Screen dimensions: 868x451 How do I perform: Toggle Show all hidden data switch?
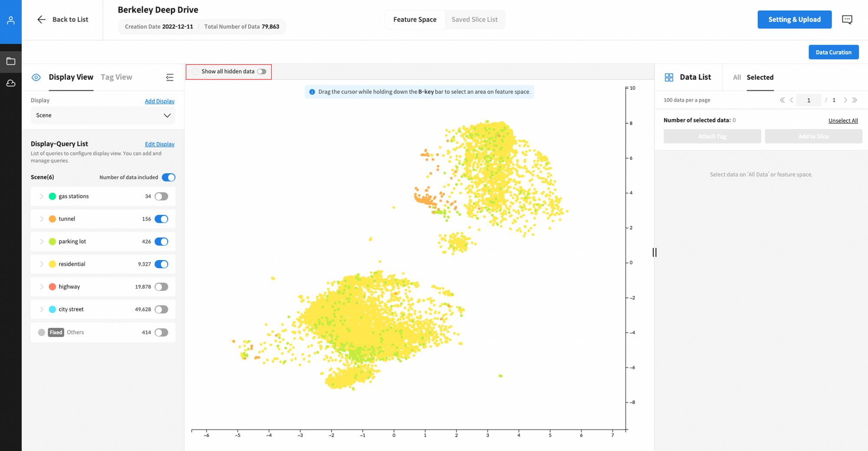tap(262, 72)
